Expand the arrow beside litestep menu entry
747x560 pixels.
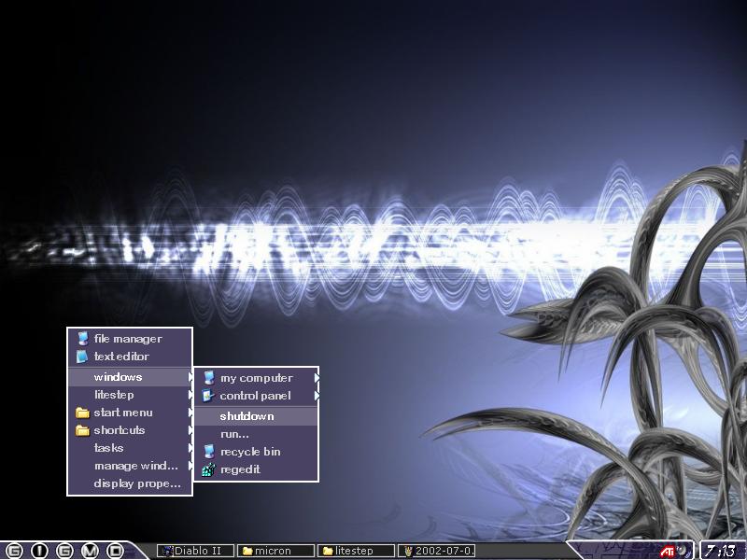click(x=190, y=395)
